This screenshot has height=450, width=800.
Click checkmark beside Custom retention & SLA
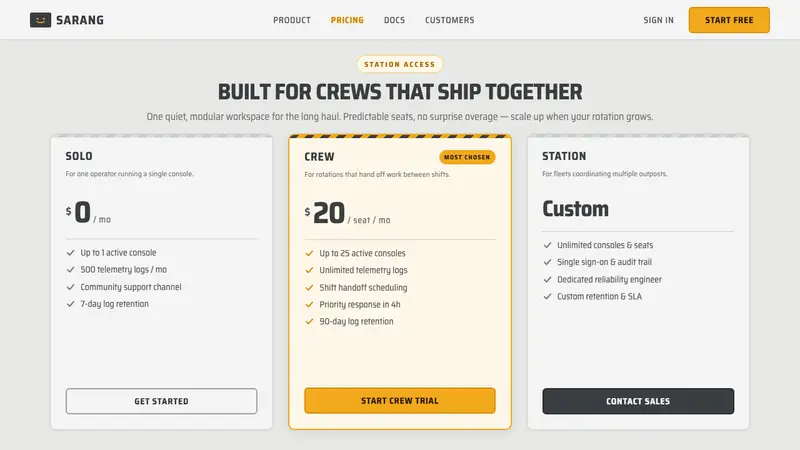547,296
